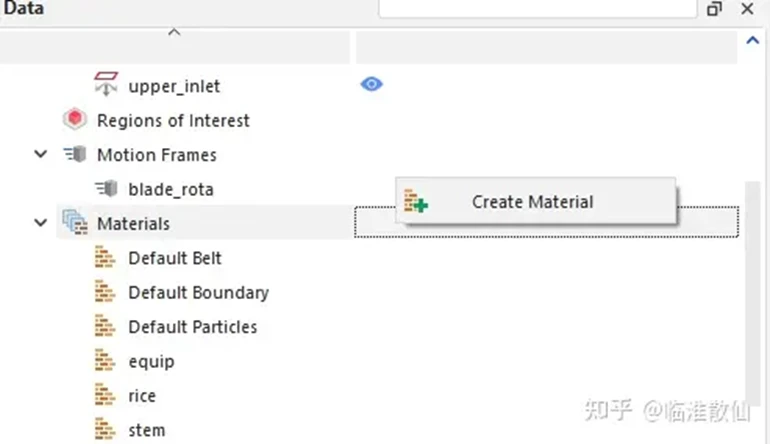Select the Default Boundary material
This screenshot has width=770, height=444.
198,293
